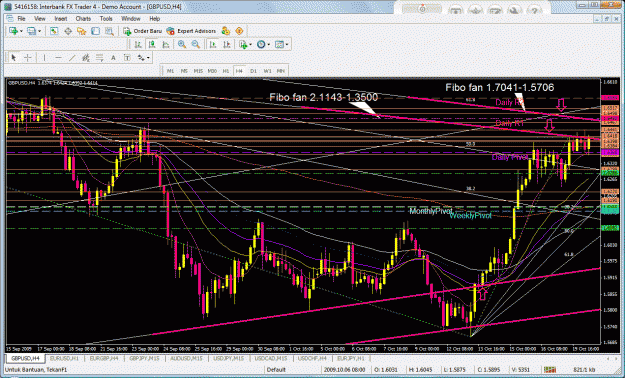Screen dimensions: 625x378
Task: Select the Equidistant Channel tool
Action: tap(86, 58)
